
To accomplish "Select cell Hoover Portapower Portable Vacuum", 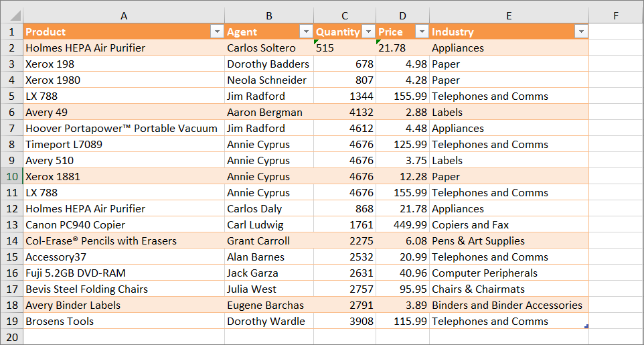I will [124, 128].
